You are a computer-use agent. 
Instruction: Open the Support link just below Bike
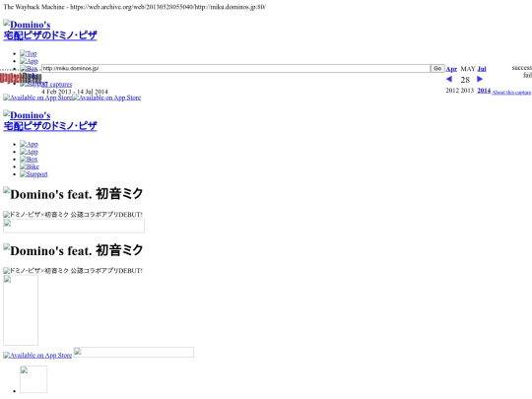33,174
